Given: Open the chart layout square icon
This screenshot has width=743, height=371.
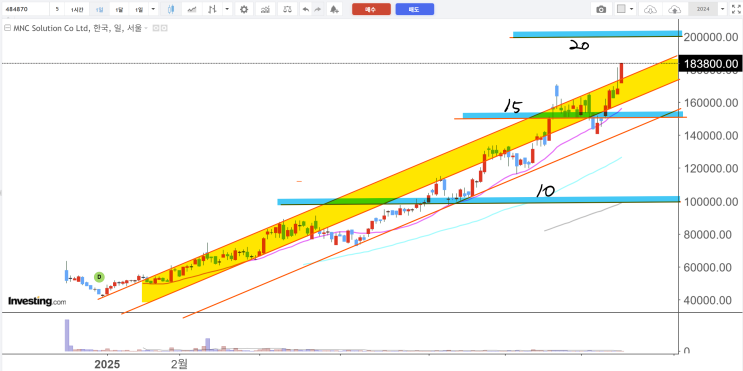Looking at the screenshot, I should pos(621,9).
